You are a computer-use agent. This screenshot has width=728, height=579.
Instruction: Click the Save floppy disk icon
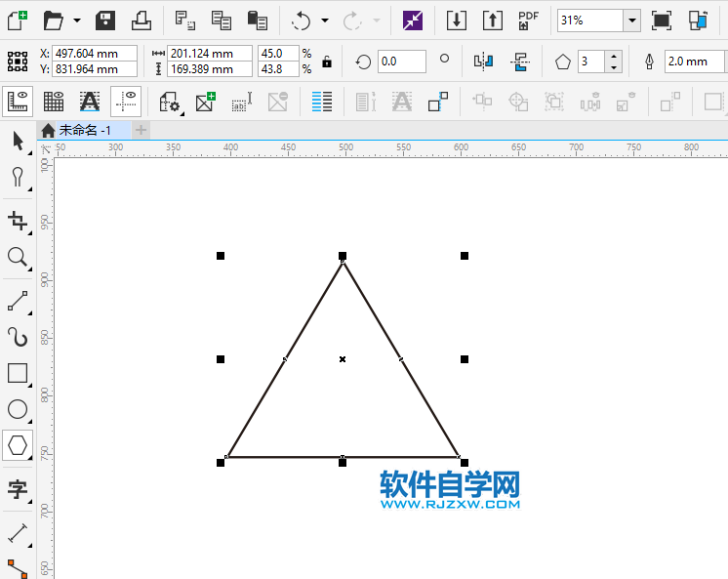tap(105, 20)
